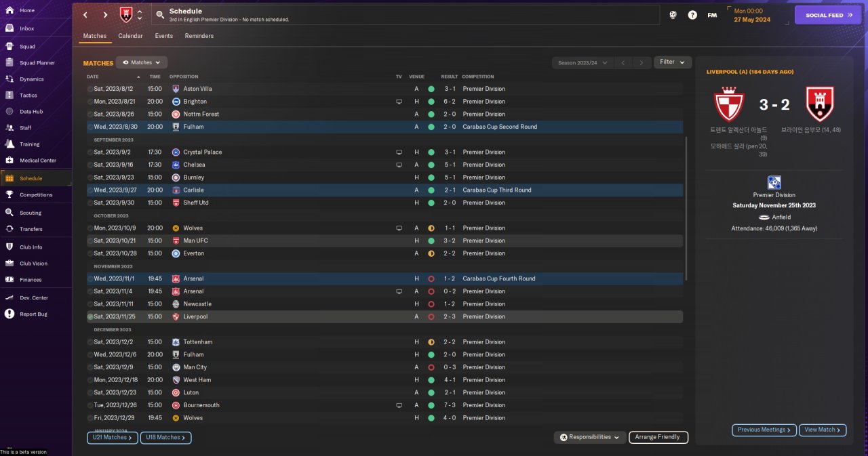868x456 pixels.
Task: Navigate back with left arrow
Action: (85, 15)
